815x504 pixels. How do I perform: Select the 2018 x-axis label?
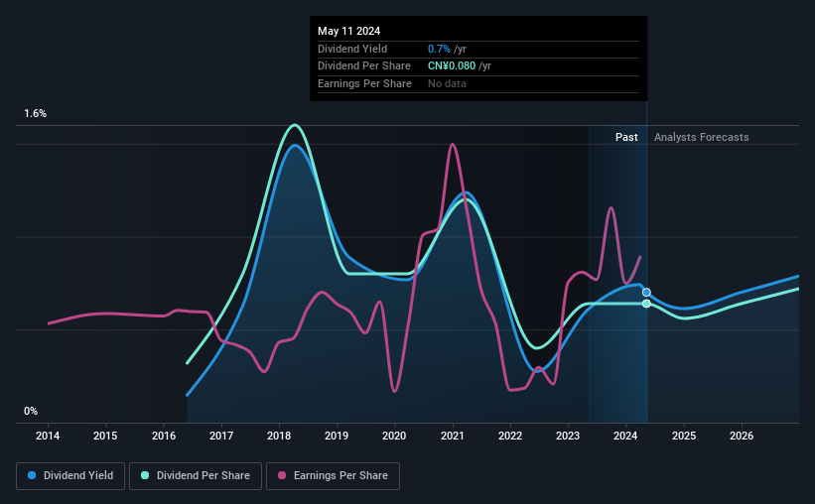coord(279,436)
